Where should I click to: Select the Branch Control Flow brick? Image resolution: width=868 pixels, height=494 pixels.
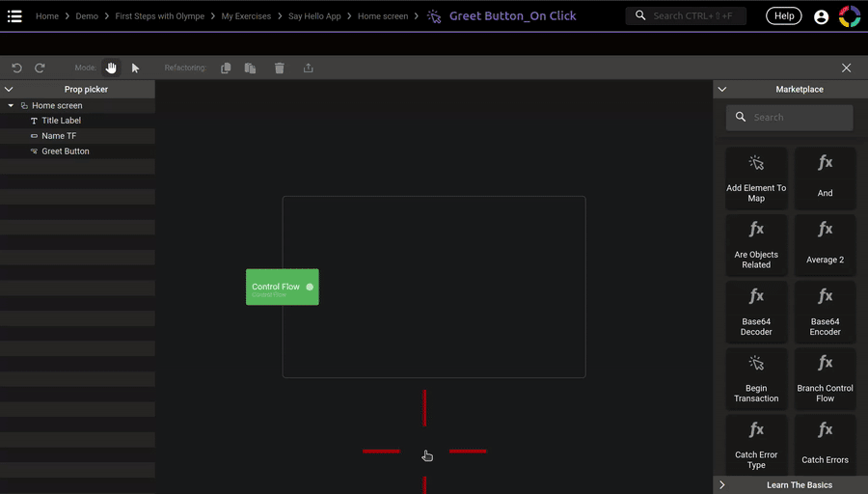coord(825,380)
